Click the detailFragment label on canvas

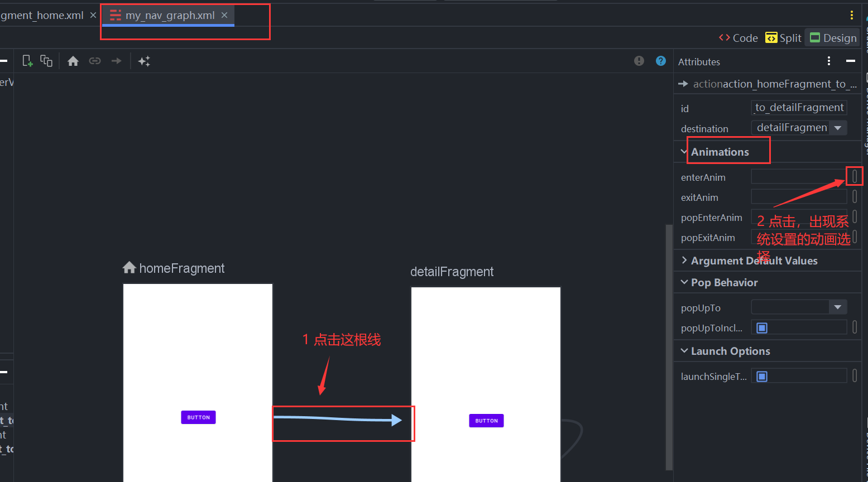(452, 272)
